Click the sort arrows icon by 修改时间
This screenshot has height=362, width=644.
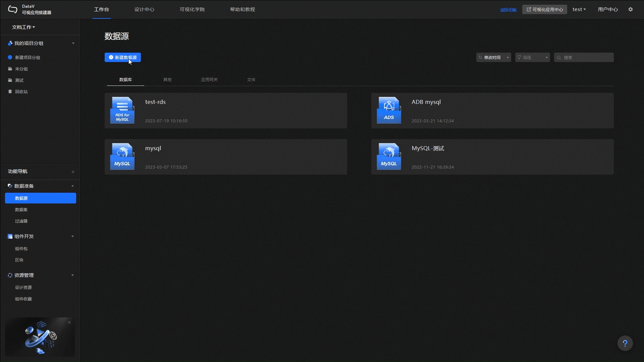(480, 57)
